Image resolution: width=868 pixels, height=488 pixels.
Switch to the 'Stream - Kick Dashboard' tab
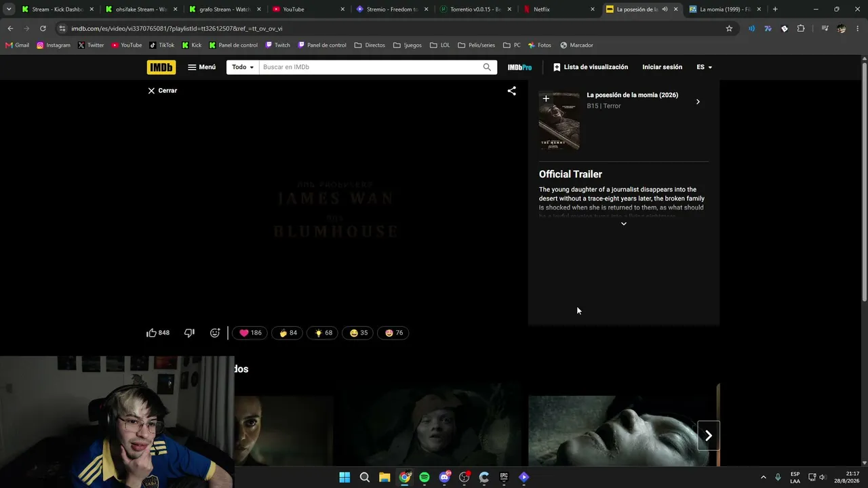pyautogui.click(x=58, y=9)
